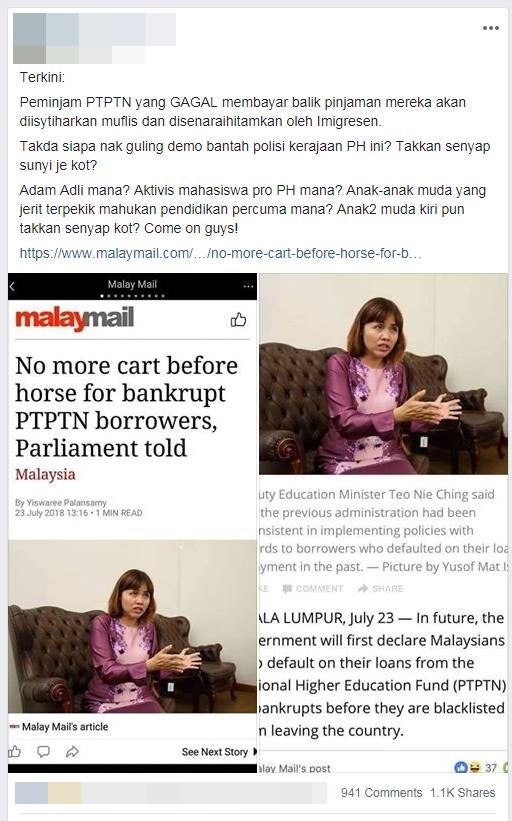
Task: Open the malaymail.com article link
Action: point(220,253)
